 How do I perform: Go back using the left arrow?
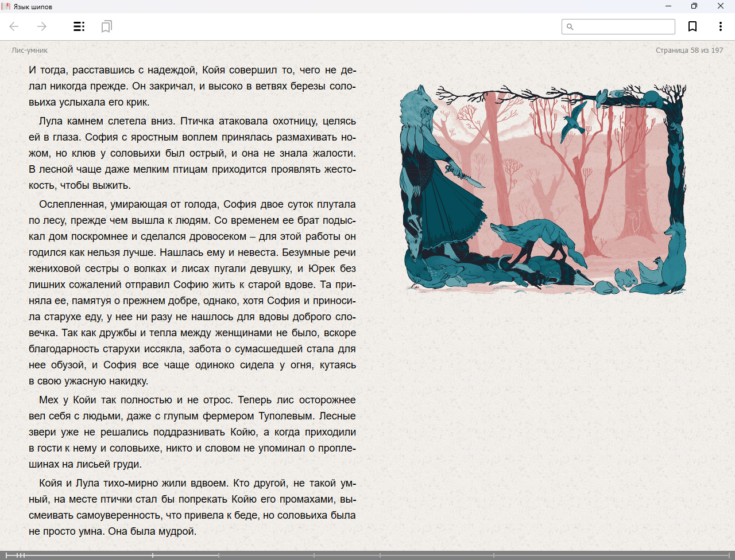[14, 26]
